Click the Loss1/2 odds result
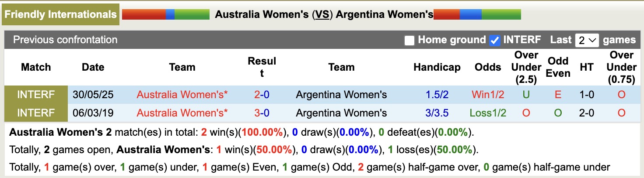This screenshot has width=644, height=178. pyautogui.click(x=488, y=113)
